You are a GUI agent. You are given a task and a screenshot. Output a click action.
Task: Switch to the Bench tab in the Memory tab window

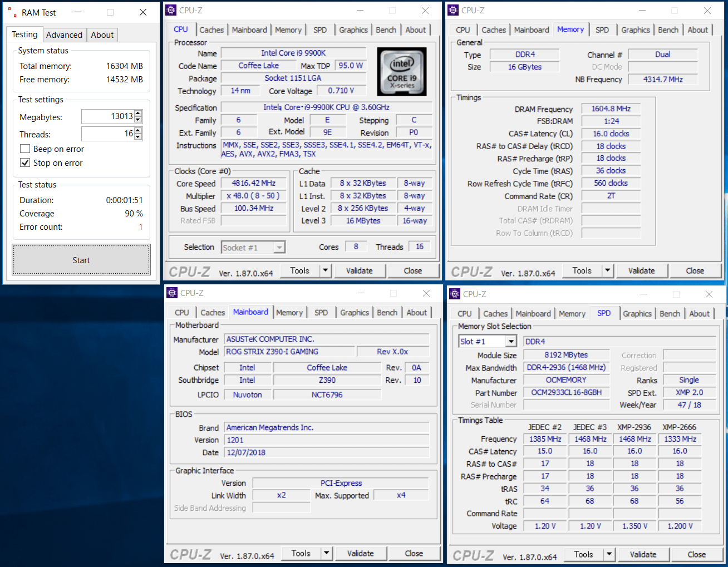click(668, 30)
